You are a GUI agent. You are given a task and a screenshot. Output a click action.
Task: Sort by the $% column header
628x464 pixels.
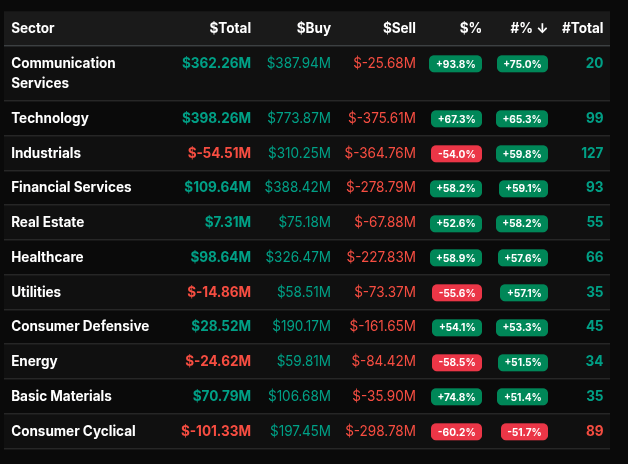coord(470,28)
